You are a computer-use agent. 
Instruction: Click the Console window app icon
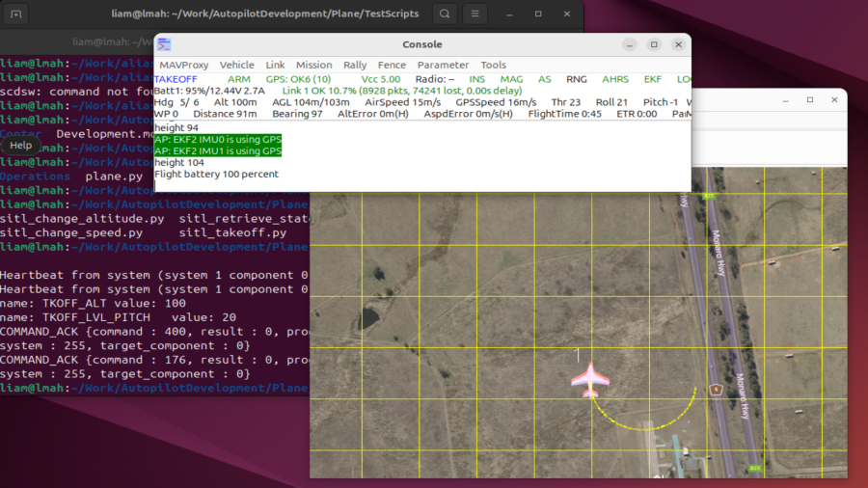click(x=164, y=44)
